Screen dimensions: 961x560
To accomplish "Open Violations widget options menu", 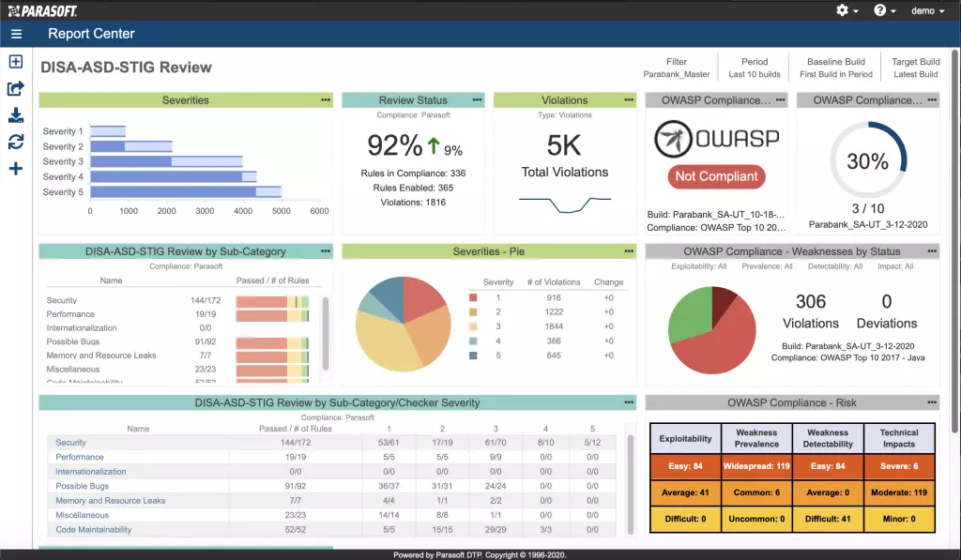I will coord(629,99).
